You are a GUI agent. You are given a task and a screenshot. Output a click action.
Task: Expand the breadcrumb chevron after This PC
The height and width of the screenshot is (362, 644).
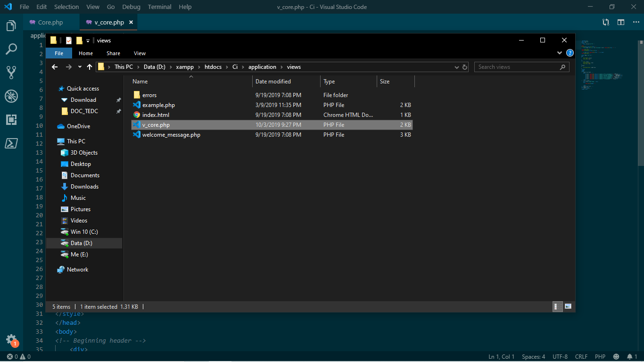(x=138, y=67)
